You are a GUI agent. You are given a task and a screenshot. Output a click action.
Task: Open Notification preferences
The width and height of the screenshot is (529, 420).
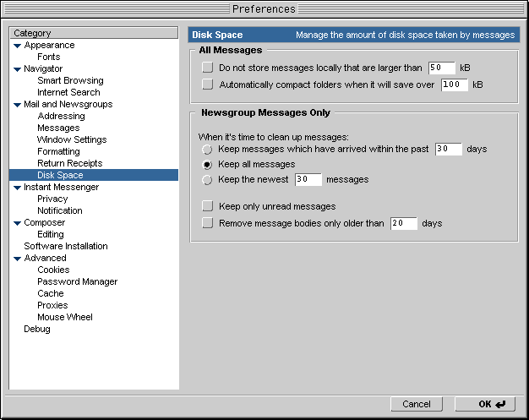(x=60, y=210)
